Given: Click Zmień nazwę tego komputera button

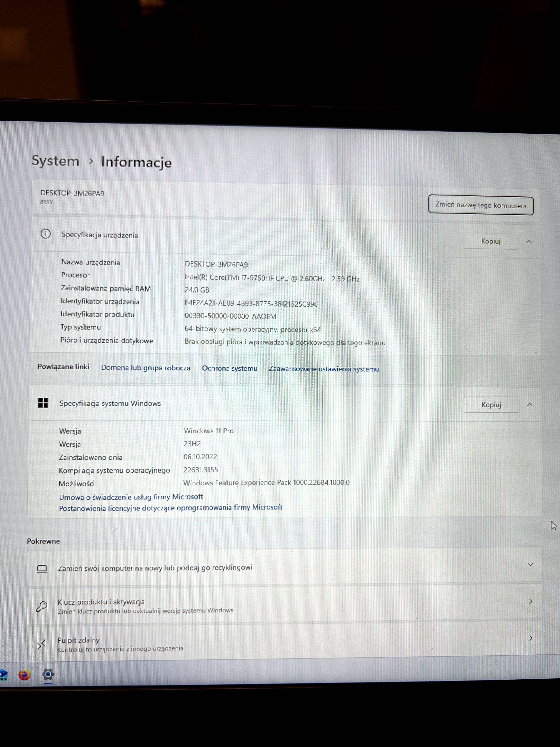Looking at the screenshot, I should (481, 205).
